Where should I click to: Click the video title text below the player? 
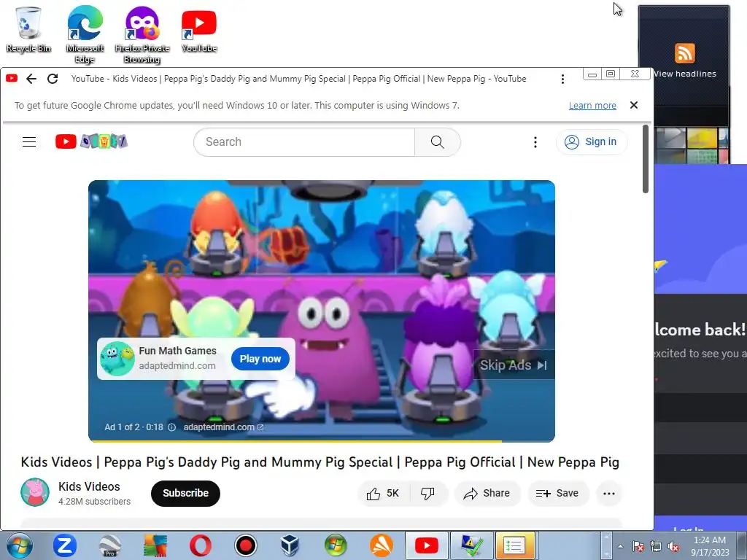320,462
